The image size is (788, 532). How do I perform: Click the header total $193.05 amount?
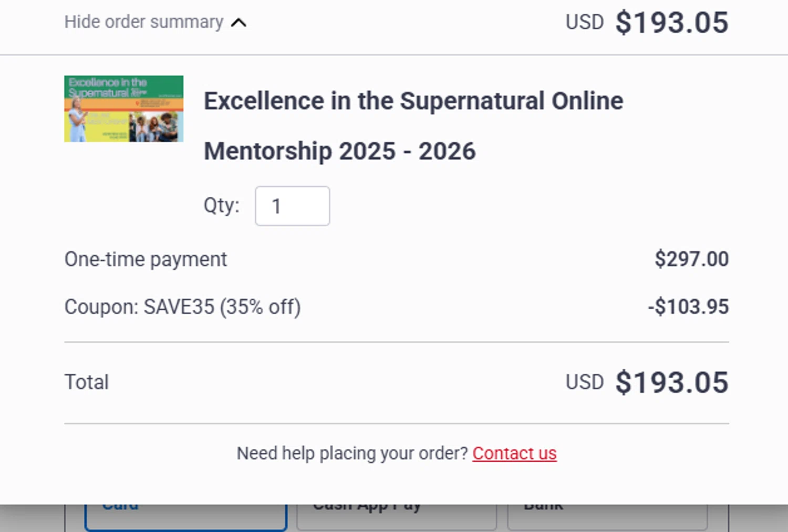(x=671, y=23)
